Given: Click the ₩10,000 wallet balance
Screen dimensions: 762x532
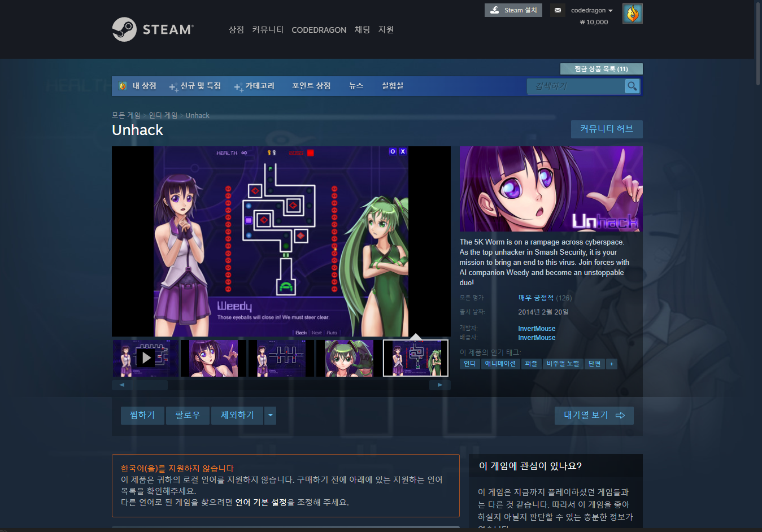Looking at the screenshot, I should pyautogui.click(x=594, y=22).
